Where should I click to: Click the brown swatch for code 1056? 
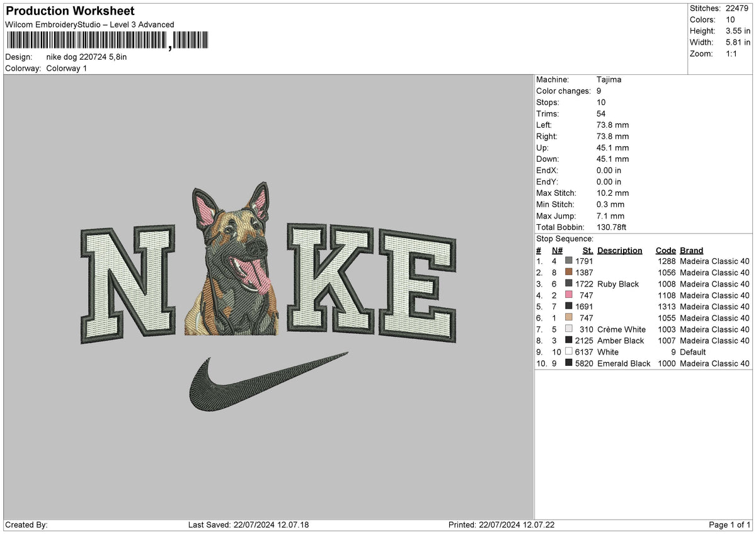(569, 273)
